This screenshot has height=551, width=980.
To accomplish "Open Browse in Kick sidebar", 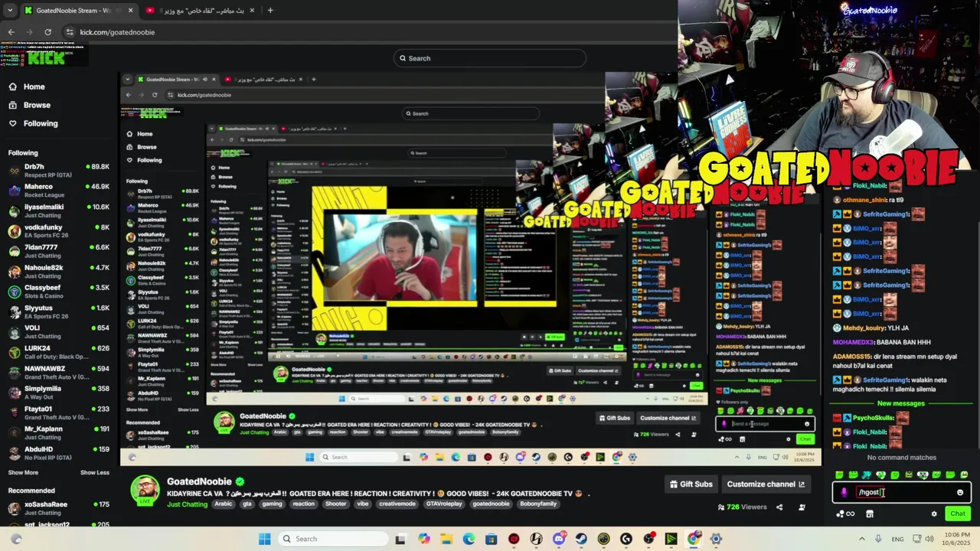I will point(36,105).
